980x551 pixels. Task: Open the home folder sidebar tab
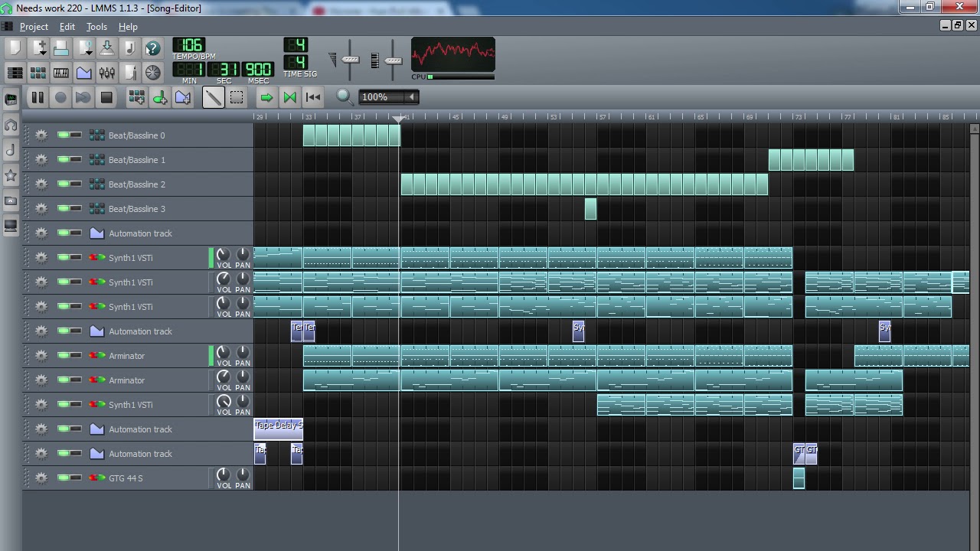click(11, 201)
